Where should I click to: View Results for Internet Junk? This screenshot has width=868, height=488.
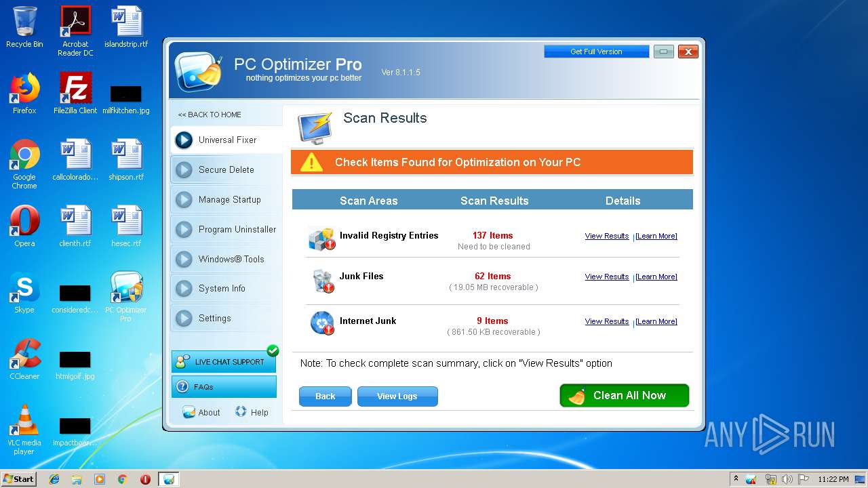click(x=607, y=321)
